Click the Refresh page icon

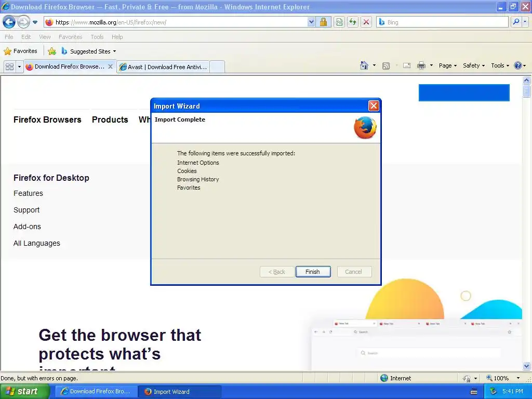pyautogui.click(x=353, y=22)
